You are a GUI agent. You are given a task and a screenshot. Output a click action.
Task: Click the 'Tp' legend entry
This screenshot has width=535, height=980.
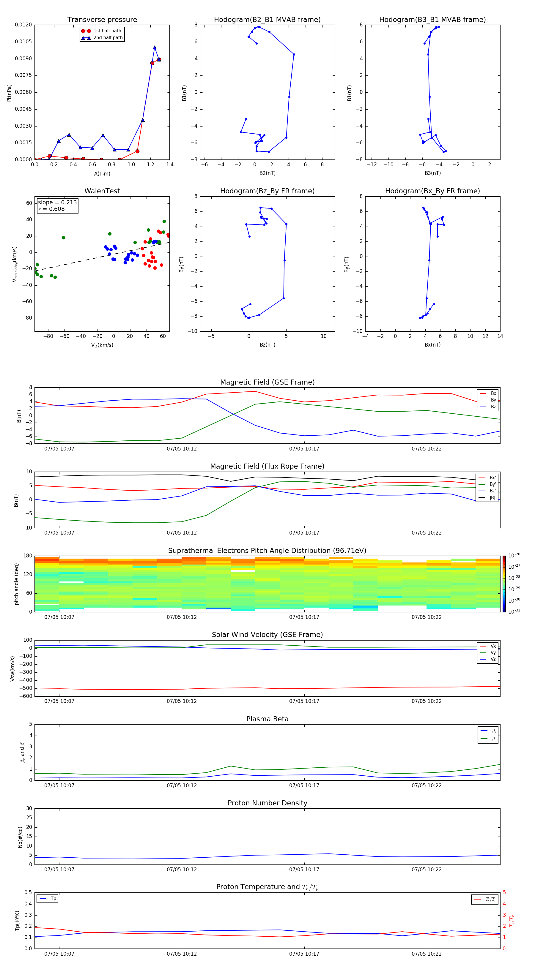(x=48, y=899)
